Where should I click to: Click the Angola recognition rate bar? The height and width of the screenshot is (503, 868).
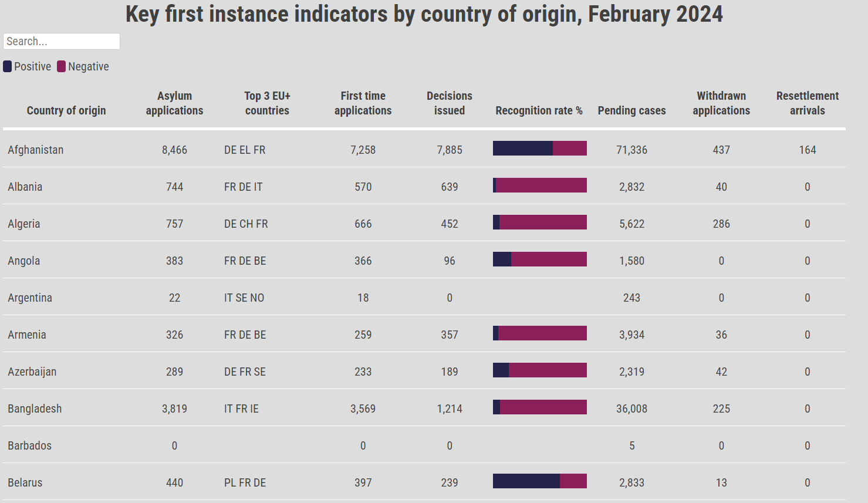(539, 259)
